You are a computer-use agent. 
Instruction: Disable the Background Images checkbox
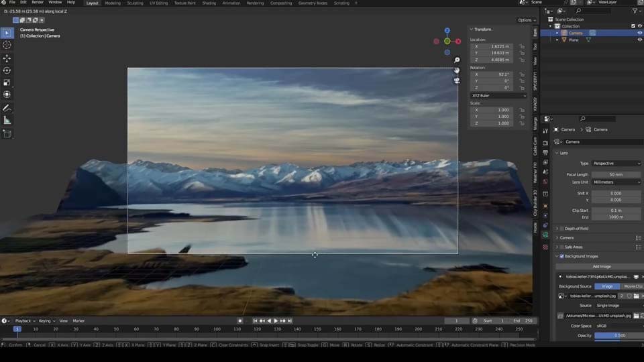[x=561, y=256]
